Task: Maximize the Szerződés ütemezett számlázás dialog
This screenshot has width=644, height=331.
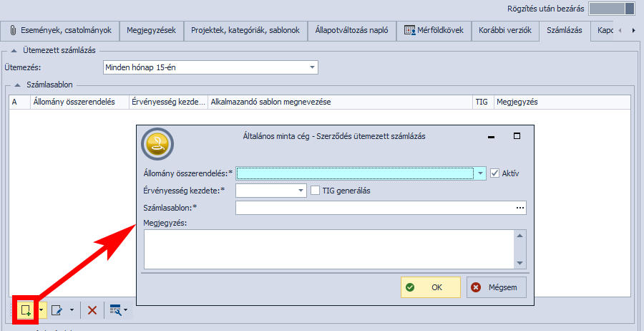Action: pyautogui.click(x=517, y=136)
